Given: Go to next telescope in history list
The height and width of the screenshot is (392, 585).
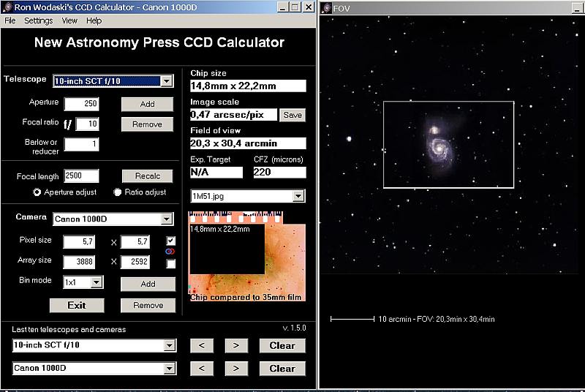Looking at the screenshot, I should [x=236, y=345].
